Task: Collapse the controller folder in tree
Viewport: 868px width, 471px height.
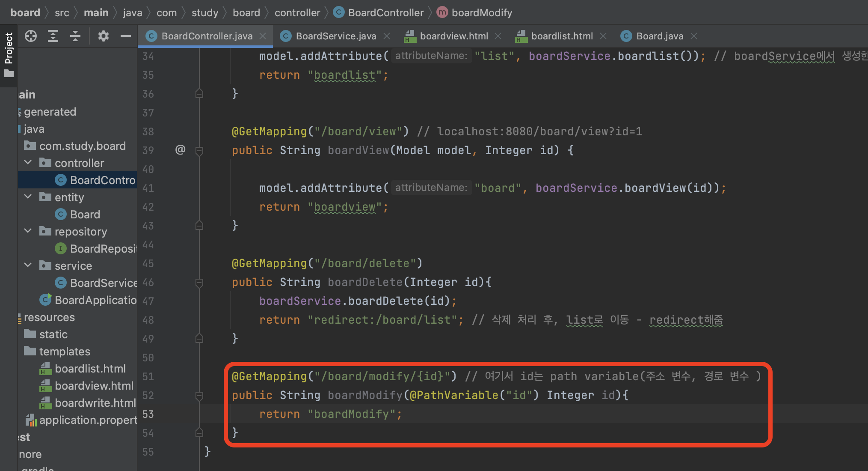Action: pos(28,163)
